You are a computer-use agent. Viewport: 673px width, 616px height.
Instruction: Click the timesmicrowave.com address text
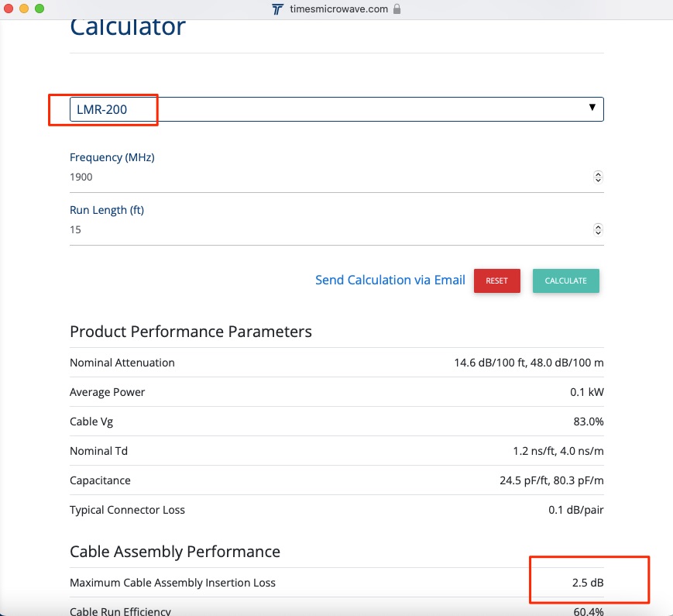[x=340, y=9]
